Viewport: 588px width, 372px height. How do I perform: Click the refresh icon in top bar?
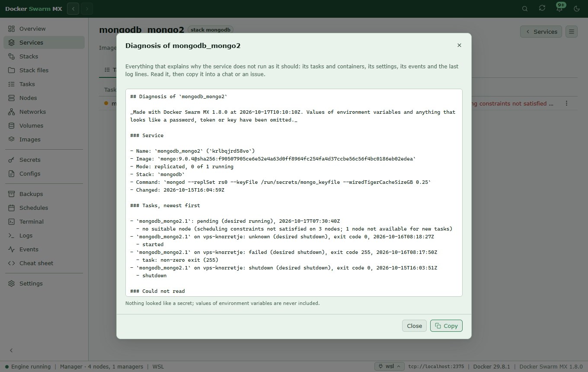542,9
